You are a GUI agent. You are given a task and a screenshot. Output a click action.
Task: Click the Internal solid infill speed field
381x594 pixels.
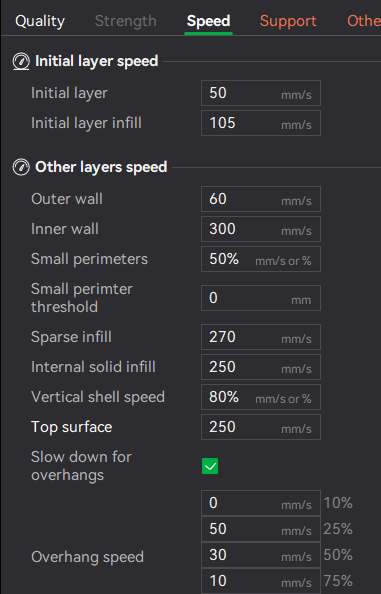tap(261, 367)
